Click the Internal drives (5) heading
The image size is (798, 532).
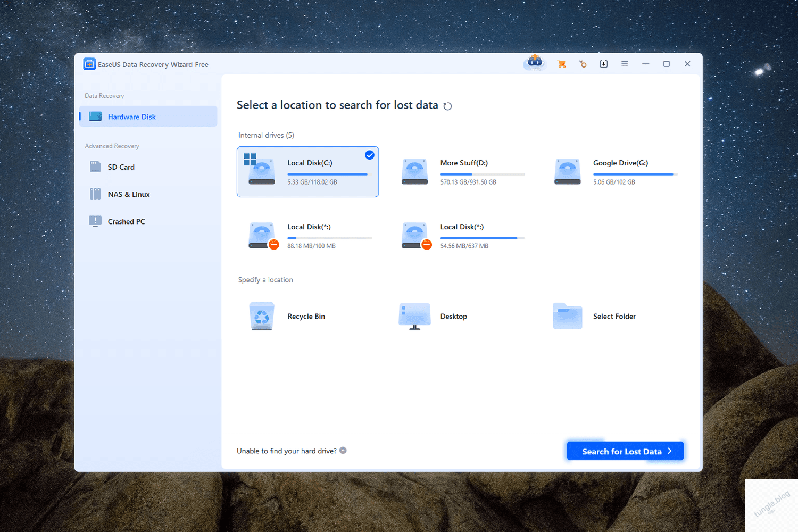266,135
